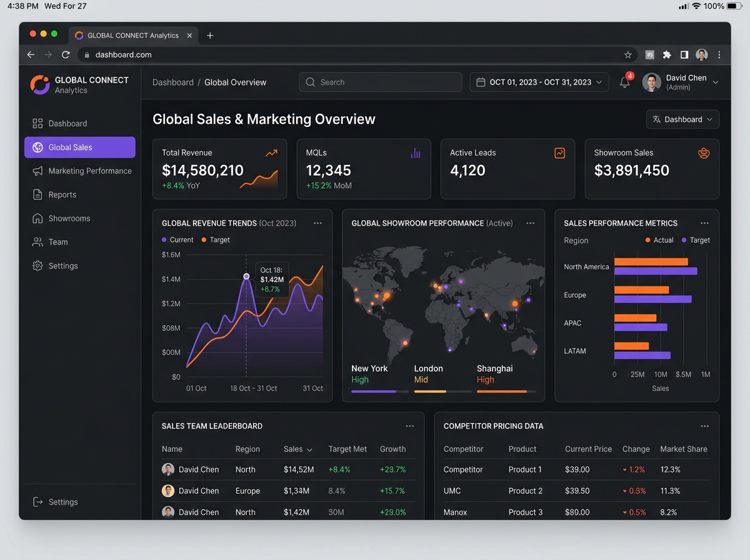Click the Total Revenue card

pos(220,169)
